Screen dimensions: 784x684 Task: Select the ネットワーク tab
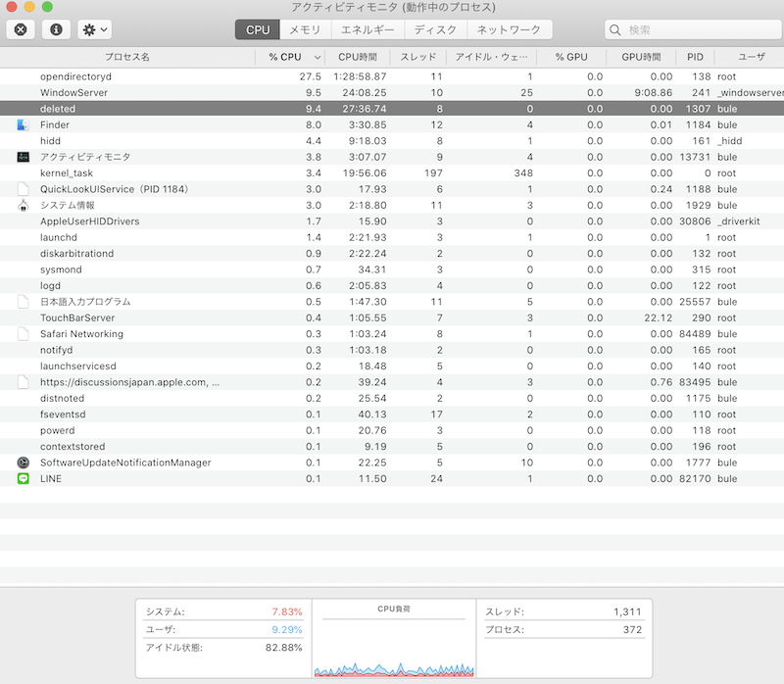[x=508, y=30]
